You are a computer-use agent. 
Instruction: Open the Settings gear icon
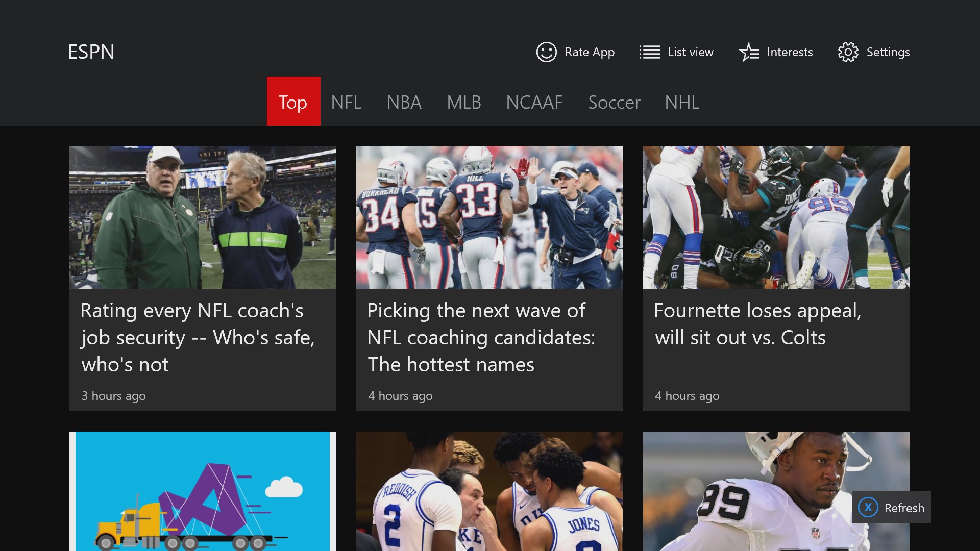(x=848, y=52)
